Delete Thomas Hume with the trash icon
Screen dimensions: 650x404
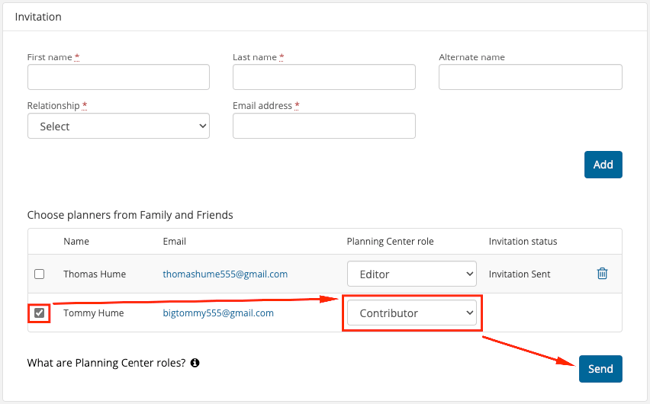click(602, 273)
